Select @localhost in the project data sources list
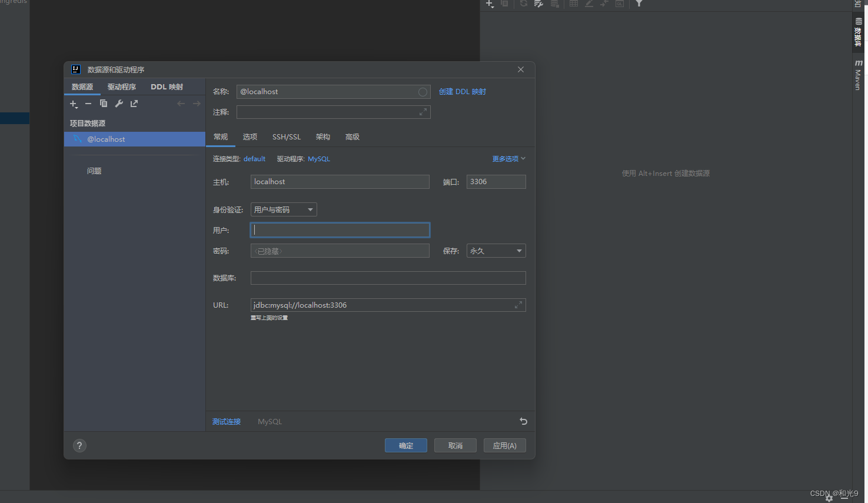Screen dimensions: 868x503 click(135, 139)
